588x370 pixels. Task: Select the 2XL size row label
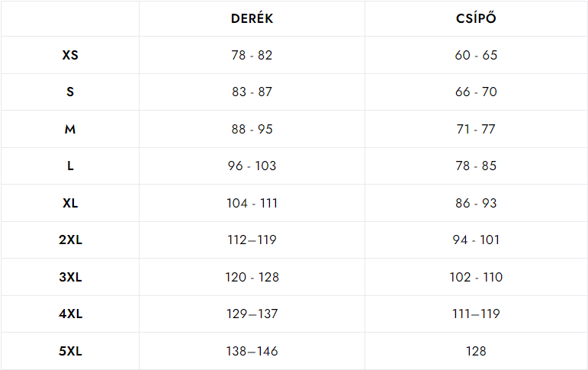click(x=70, y=240)
